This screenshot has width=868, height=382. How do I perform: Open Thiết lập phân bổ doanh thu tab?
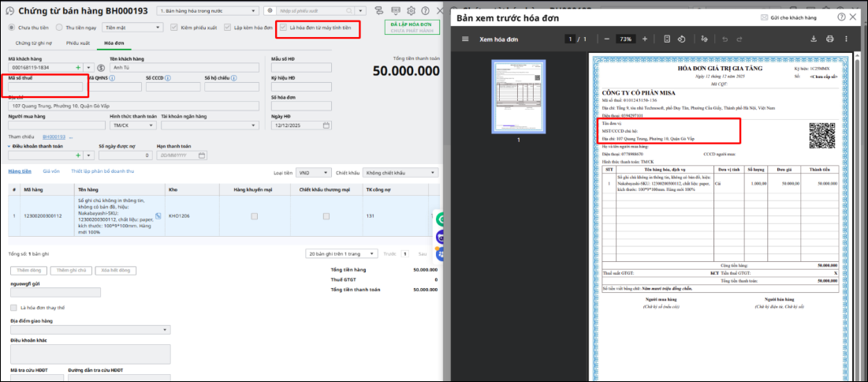click(102, 171)
